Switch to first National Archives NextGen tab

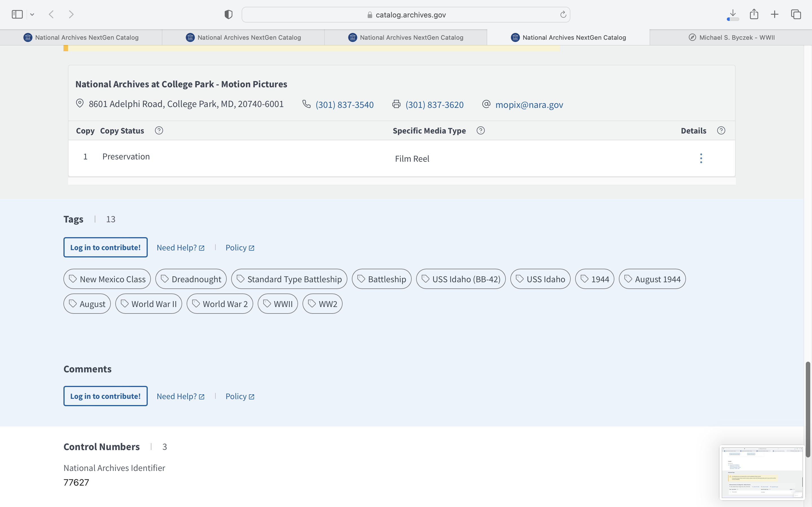(81, 37)
